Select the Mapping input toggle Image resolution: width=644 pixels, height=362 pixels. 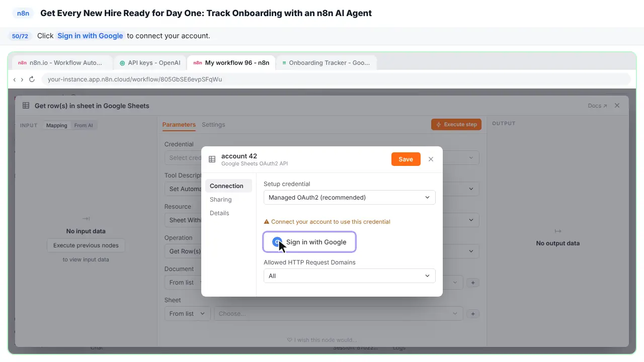[x=56, y=125]
